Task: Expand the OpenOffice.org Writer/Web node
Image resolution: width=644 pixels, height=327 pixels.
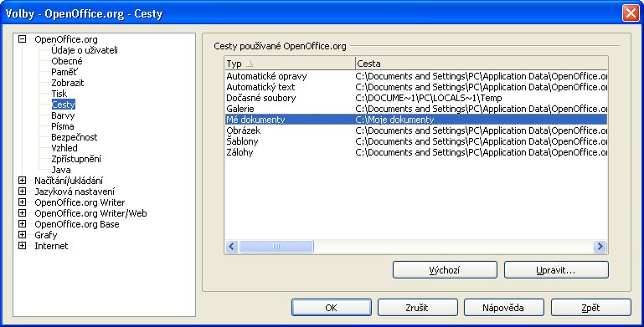Action: pos(22,213)
